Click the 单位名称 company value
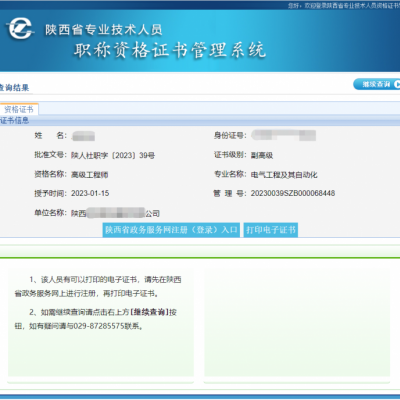This screenshot has width=400, height=400. (x=115, y=213)
